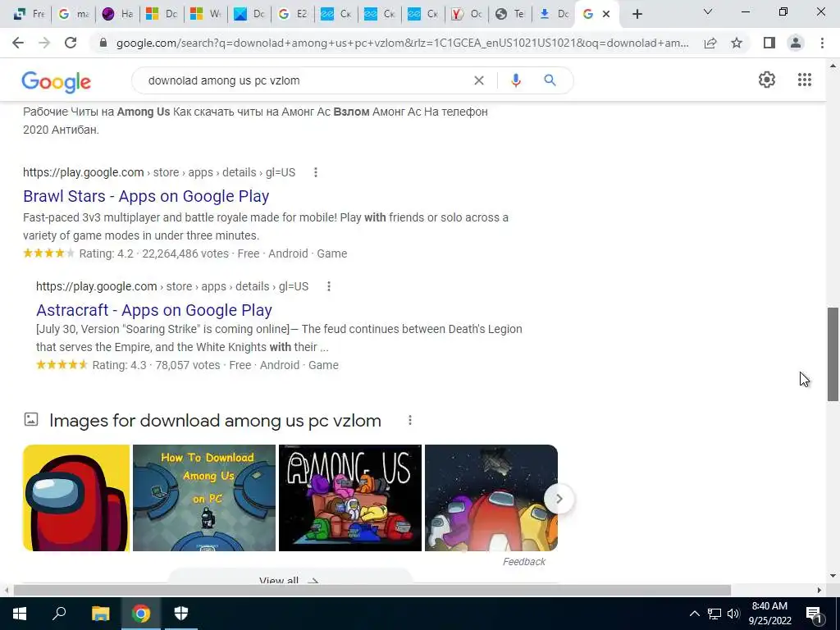840x630 pixels.
Task: Switch to the Yandex 'Oc' tab
Action: [467, 14]
